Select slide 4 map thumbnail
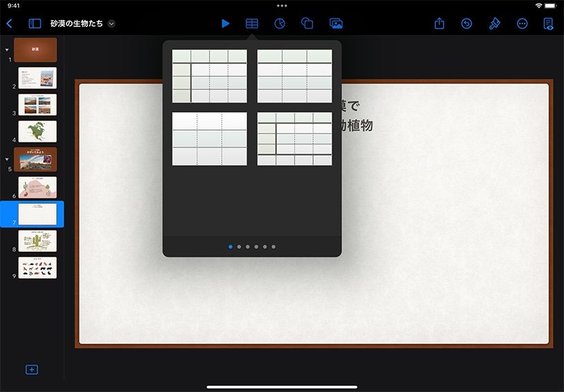The height and width of the screenshot is (392, 564). [x=37, y=131]
